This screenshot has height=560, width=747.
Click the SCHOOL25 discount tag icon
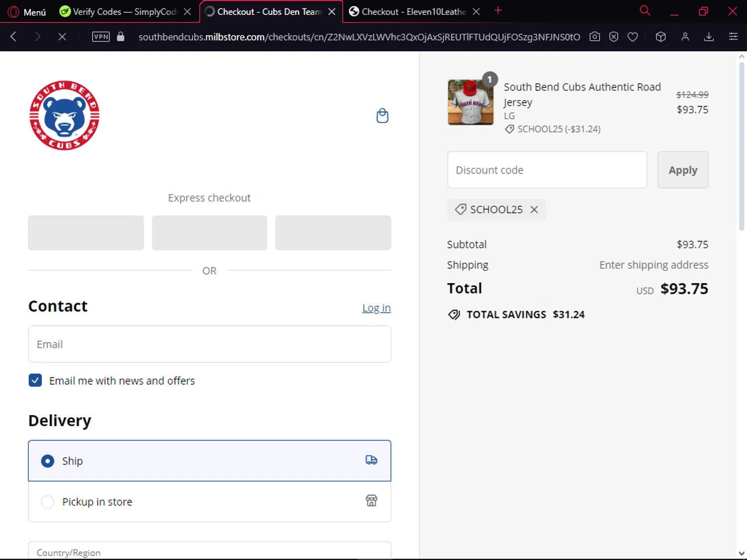(x=461, y=209)
